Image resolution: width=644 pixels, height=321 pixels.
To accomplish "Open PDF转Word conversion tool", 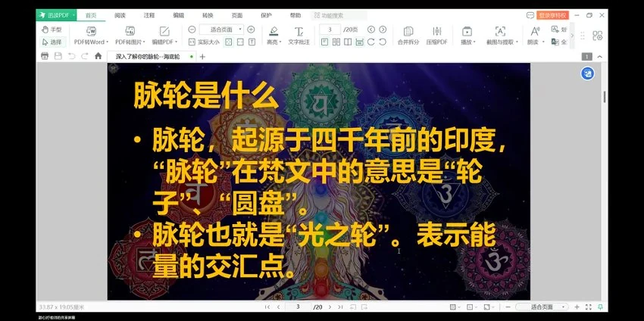I will point(91,36).
